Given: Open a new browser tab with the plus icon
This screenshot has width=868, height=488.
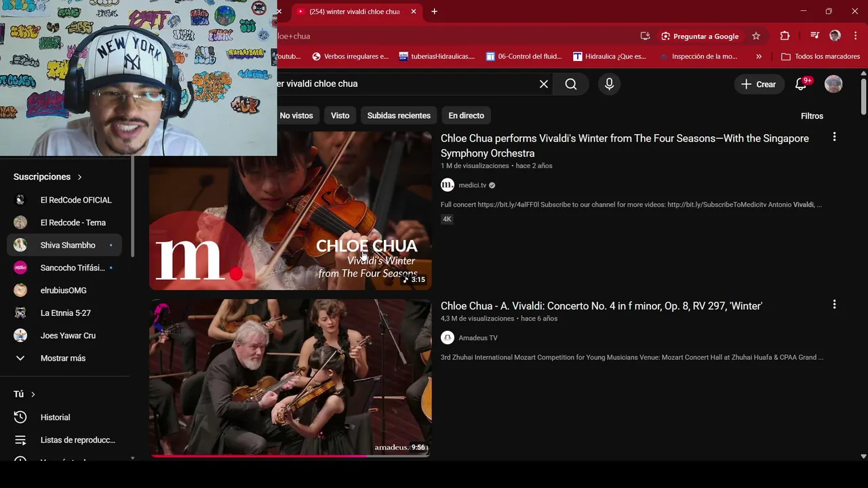Looking at the screenshot, I should point(434,12).
